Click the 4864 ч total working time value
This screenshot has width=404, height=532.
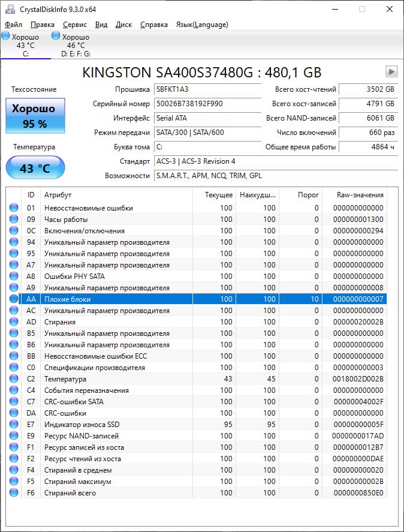[x=368, y=147]
